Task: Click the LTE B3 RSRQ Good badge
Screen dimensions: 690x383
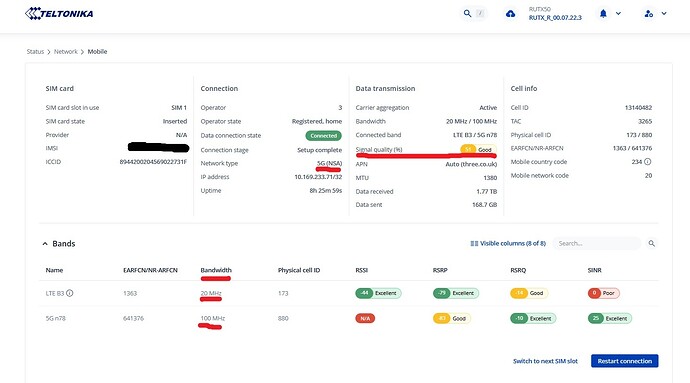Action: (529, 293)
